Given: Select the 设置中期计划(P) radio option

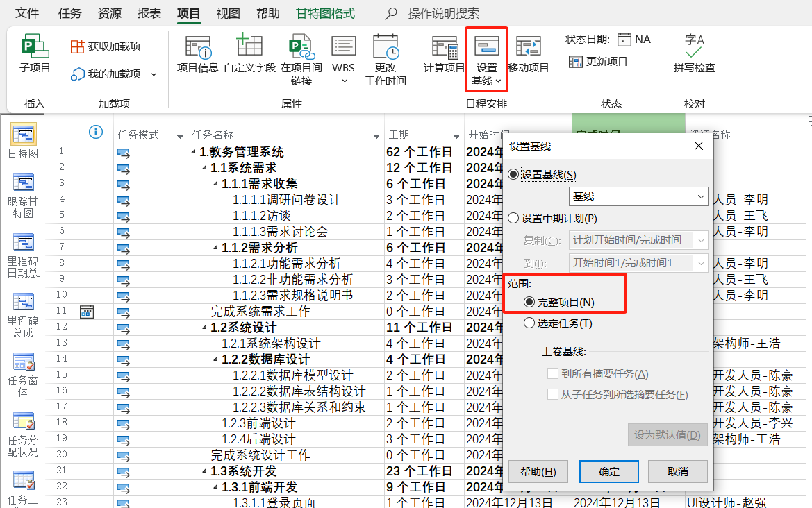Looking at the screenshot, I should pyautogui.click(x=513, y=219).
